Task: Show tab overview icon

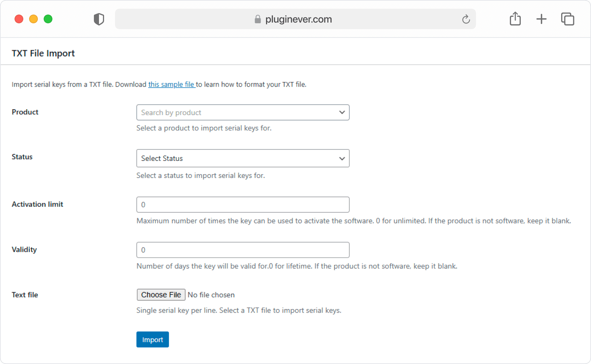Action: pyautogui.click(x=568, y=19)
